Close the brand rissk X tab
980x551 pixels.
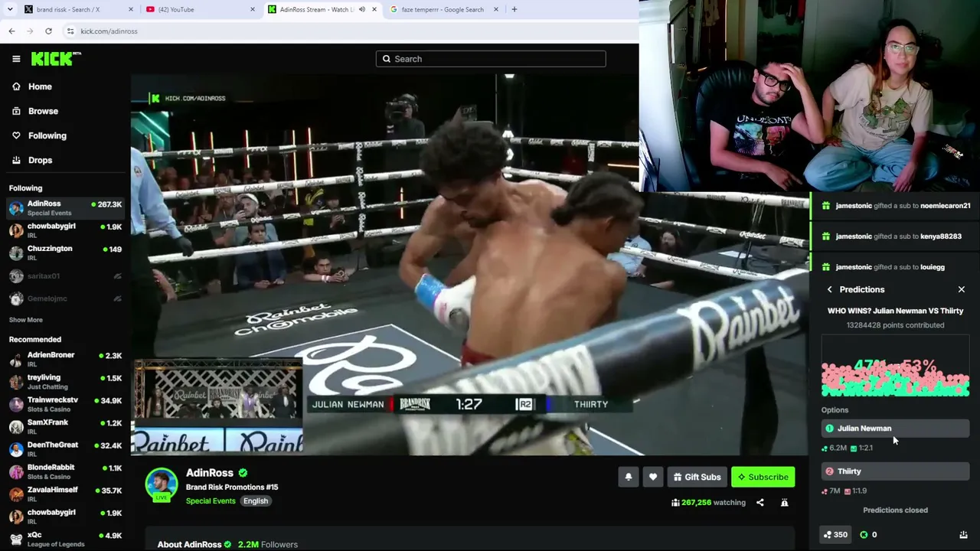(131, 9)
